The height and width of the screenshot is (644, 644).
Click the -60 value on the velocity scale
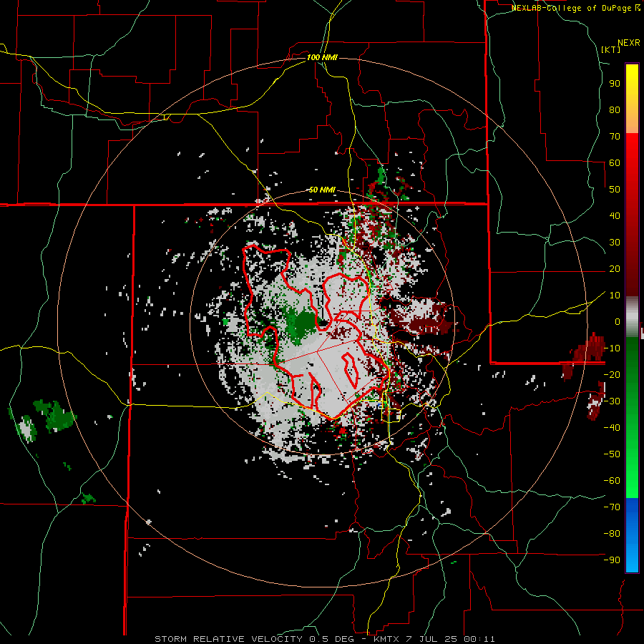(612, 481)
